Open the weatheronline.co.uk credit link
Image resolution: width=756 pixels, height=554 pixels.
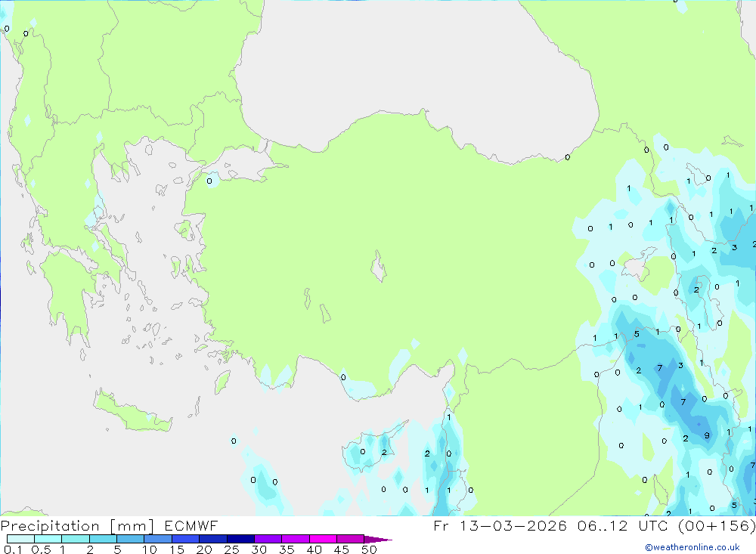[x=692, y=547]
